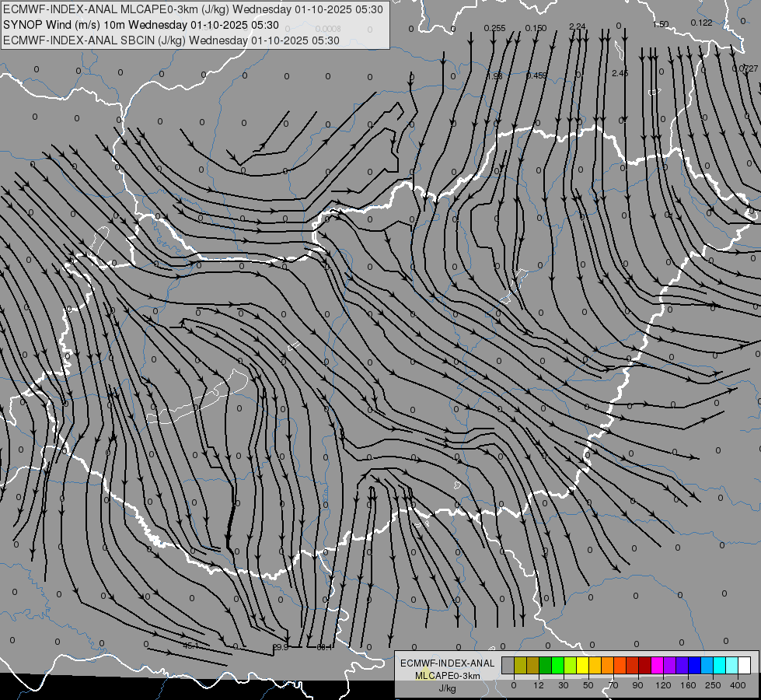Select the orange legend swatch
This screenshot has width=761, height=700.
(608, 665)
